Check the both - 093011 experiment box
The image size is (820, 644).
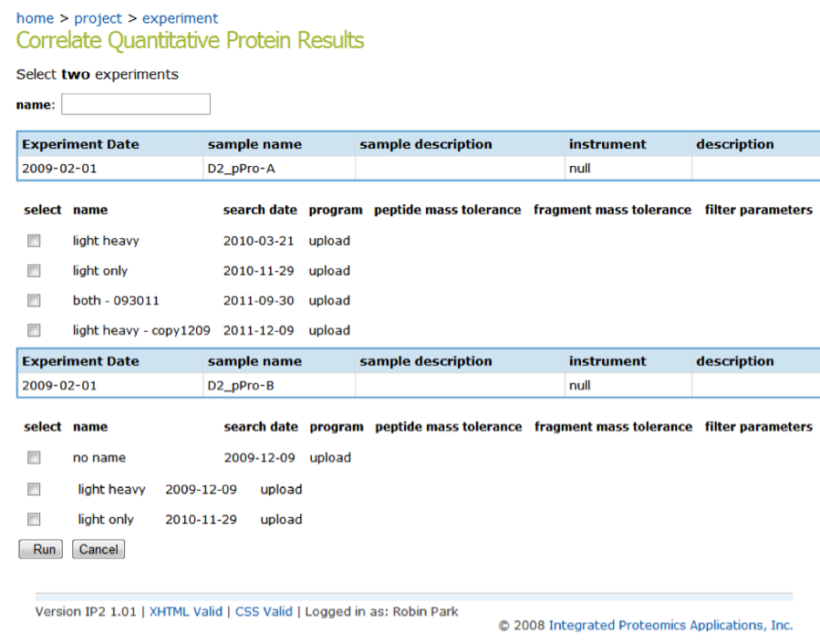click(x=34, y=300)
